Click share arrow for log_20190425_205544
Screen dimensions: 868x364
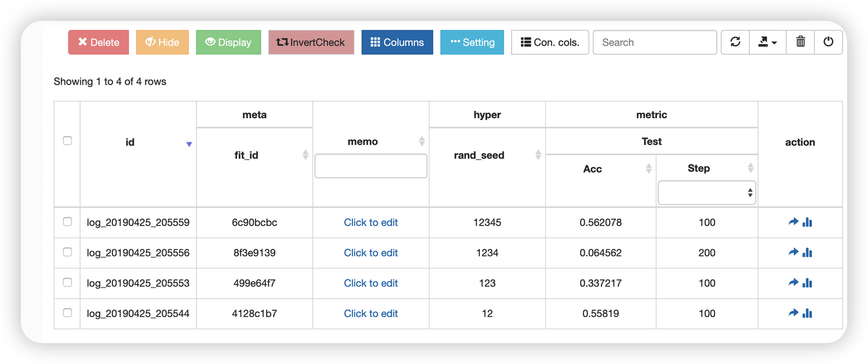793,313
